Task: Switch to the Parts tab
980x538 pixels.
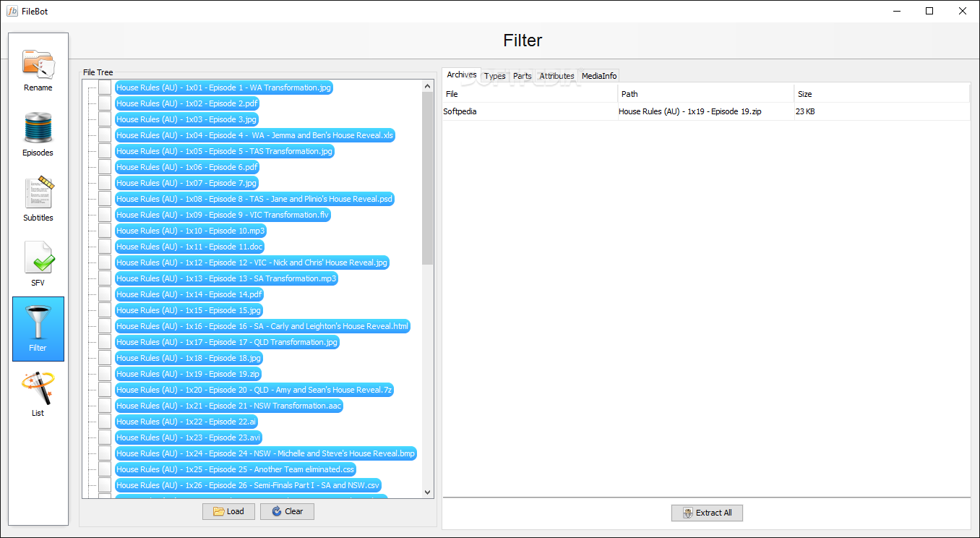Action: pos(523,76)
